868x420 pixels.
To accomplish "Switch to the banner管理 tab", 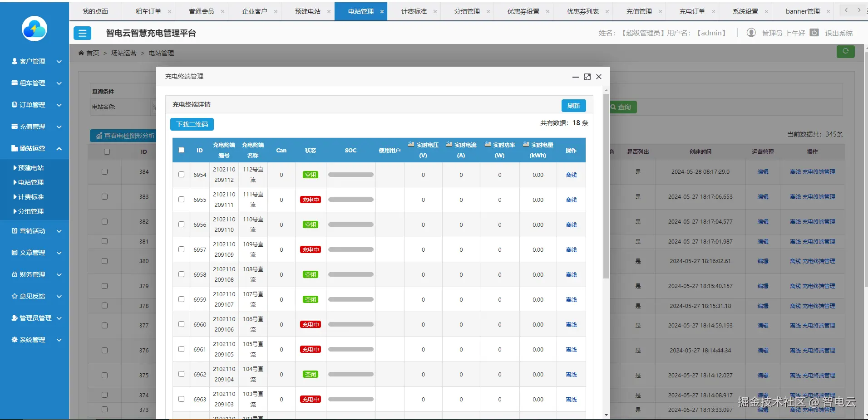I will [x=803, y=11].
